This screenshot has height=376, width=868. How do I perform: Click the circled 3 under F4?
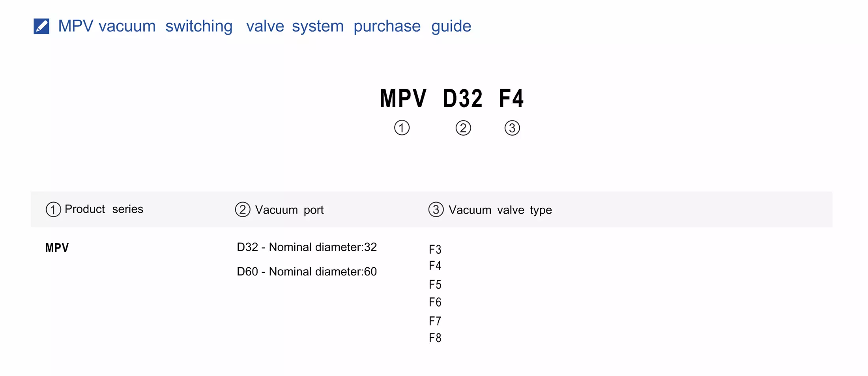[512, 128]
